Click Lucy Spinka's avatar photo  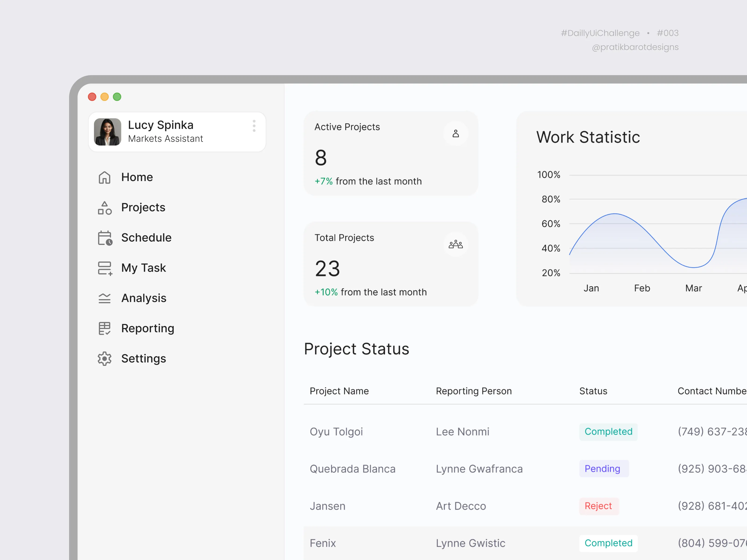(107, 132)
